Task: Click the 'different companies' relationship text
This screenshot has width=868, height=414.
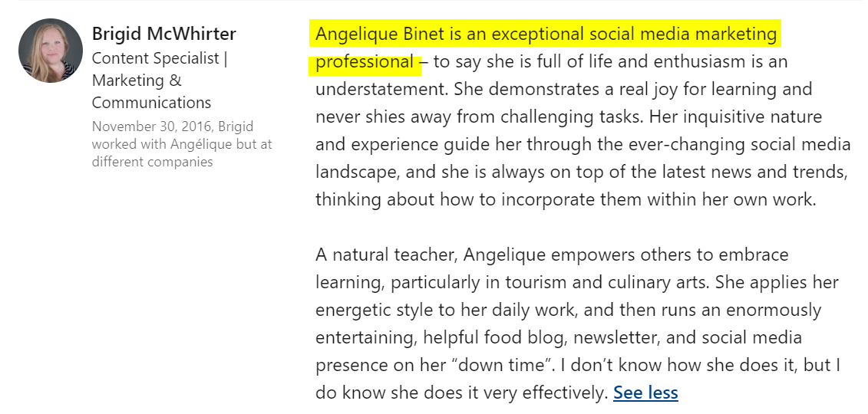Action: [x=152, y=162]
